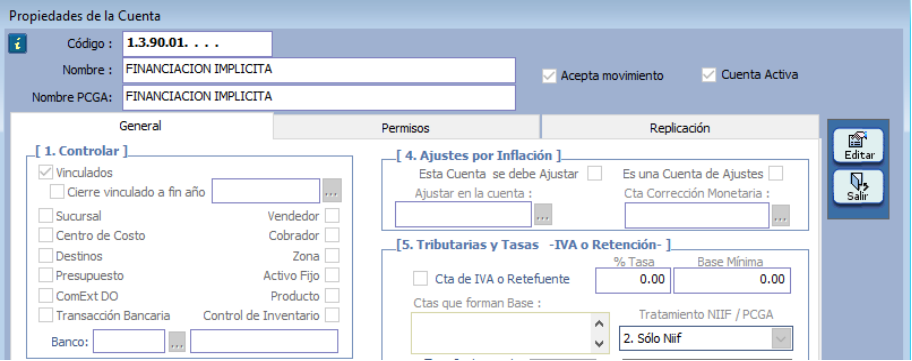Screen dimensions: 912x361
Task: Check the ComExt DO option
Action: pyautogui.click(x=45, y=296)
